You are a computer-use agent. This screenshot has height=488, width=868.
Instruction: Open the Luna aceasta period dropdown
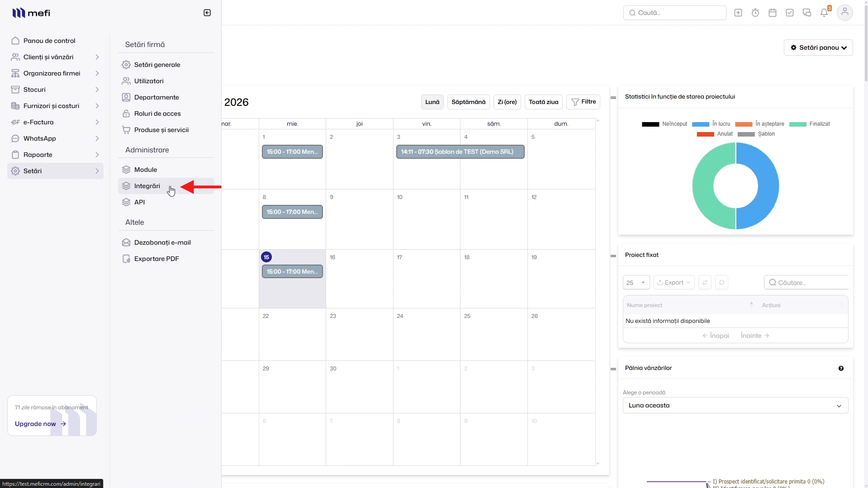[x=735, y=405]
